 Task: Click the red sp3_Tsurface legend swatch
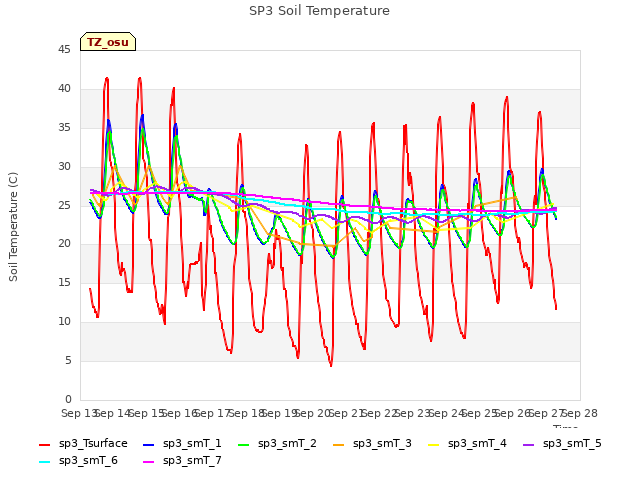pyautogui.click(x=44, y=444)
